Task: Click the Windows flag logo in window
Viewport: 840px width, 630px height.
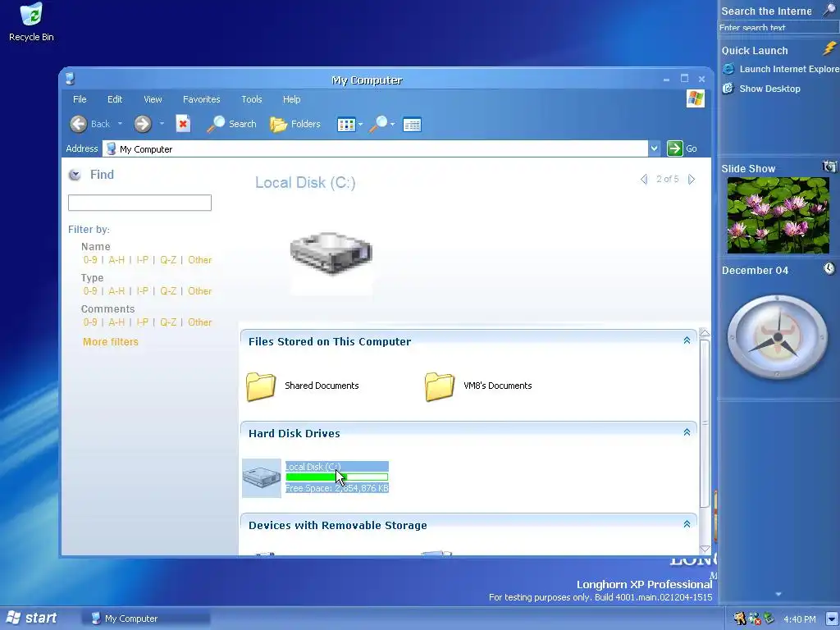Action: coord(696,98)
